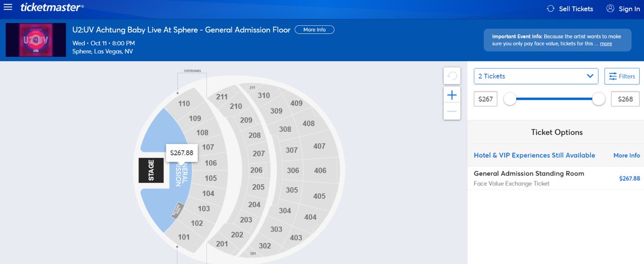This screenshot has height=264, width=644.
Task: Select section 105 on the map
Action: coord(210,178)
